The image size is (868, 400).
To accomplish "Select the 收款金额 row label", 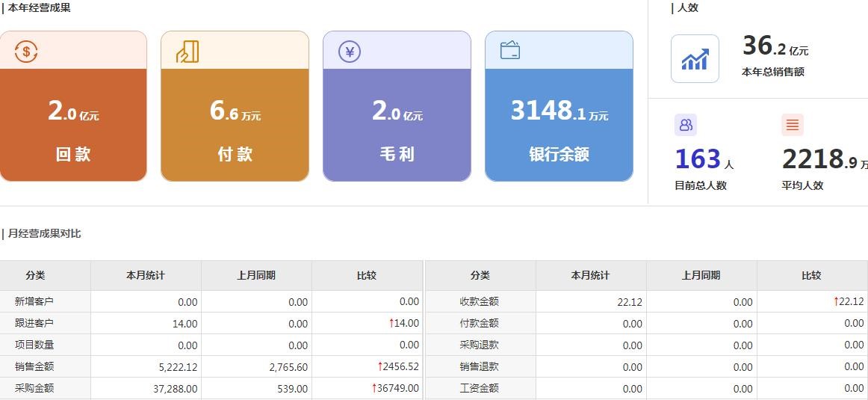I will (480, 301).
